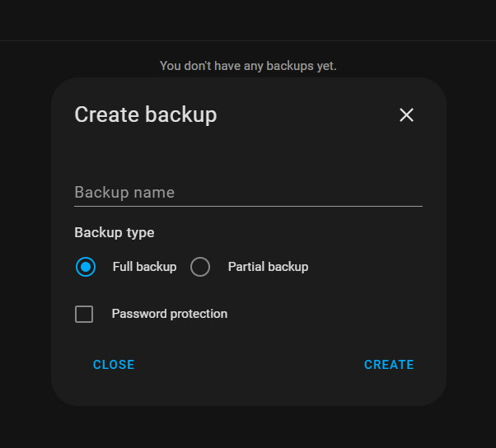The height and width of the screenshot is (448, 496).
Task: Click the "Full backup" label text
Action: (x=144, y=267)
